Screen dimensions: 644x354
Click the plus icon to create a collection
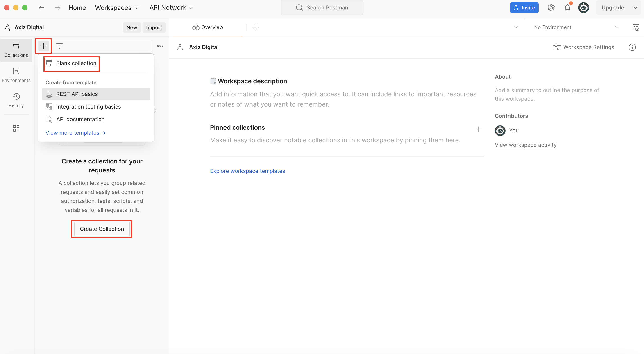tap(43, 46)
